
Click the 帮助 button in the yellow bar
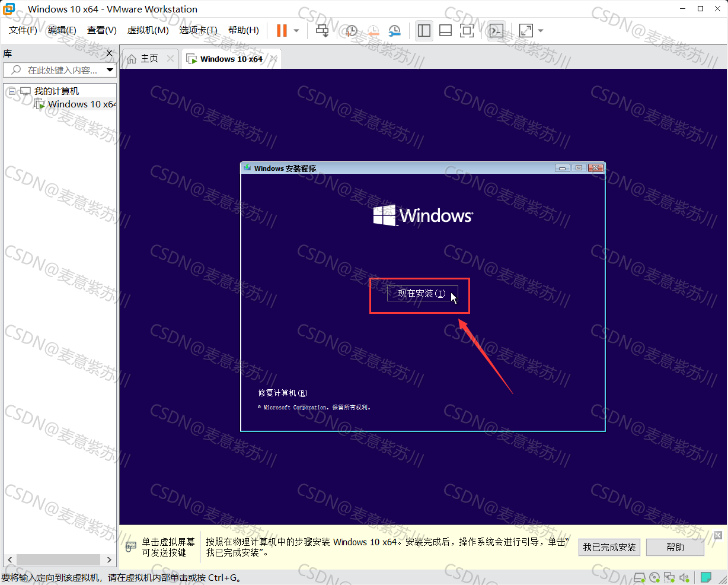(675, 547)
